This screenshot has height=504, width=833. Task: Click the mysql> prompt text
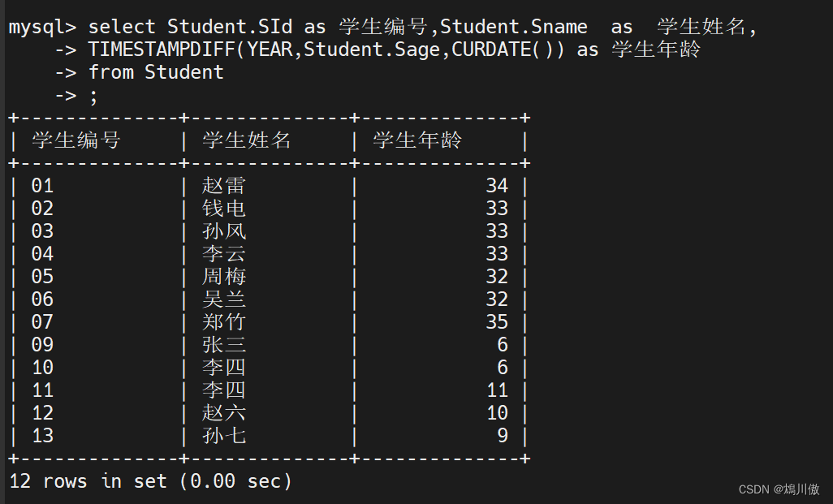click(42, 27)
